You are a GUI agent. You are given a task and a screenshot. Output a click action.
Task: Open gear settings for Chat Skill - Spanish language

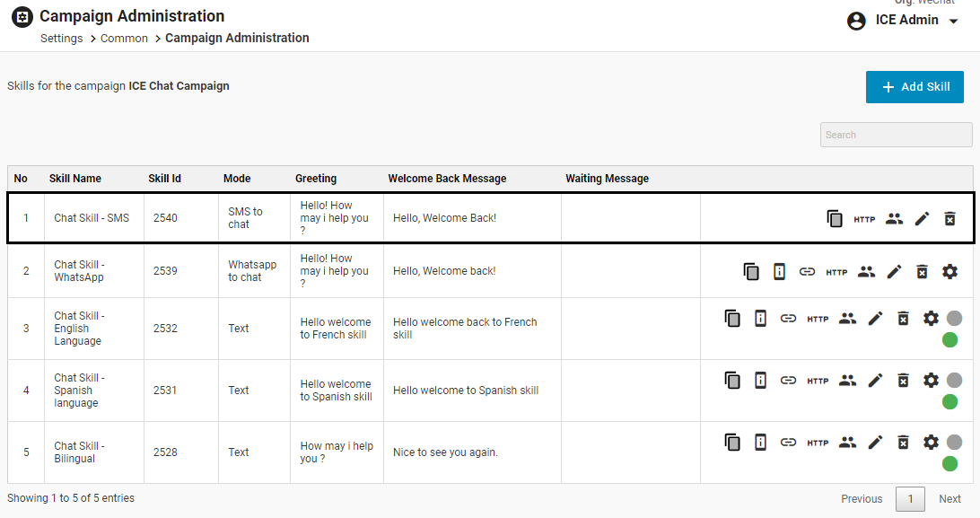[x=931, y=380]
